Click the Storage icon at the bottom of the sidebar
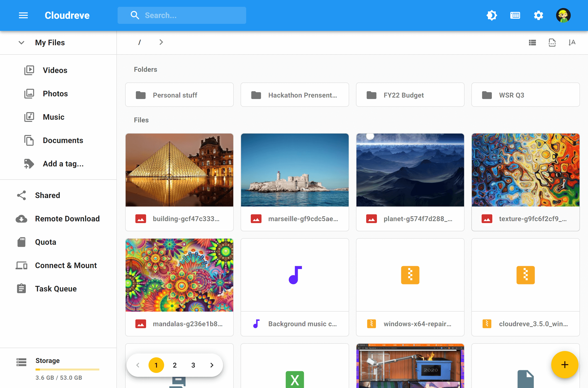 [22, 362]
